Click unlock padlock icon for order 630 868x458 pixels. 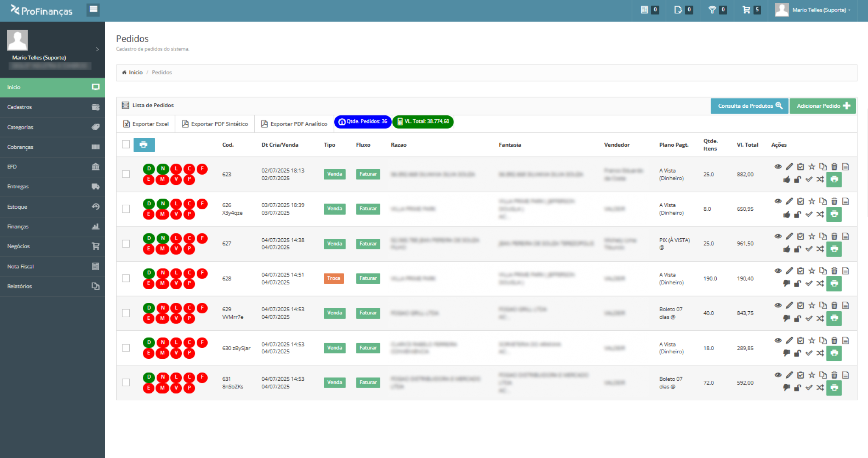797,353
